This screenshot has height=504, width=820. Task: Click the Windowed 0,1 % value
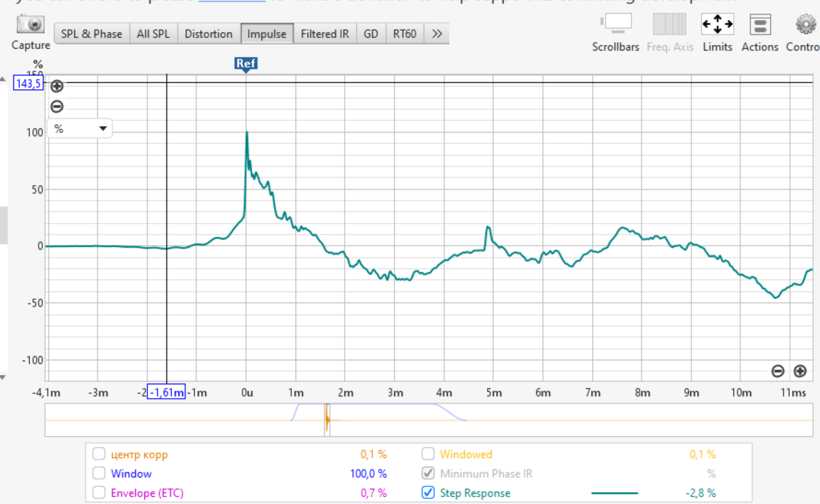click(703, 455)
